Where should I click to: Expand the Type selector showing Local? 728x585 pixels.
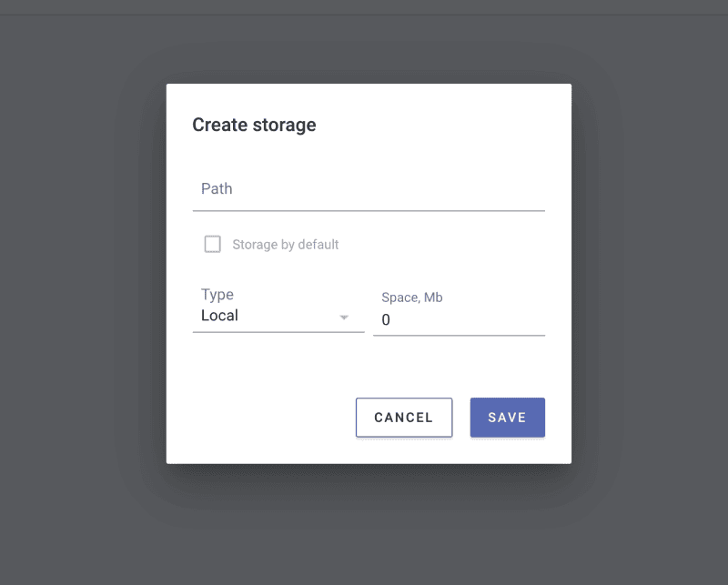(273, 316)
